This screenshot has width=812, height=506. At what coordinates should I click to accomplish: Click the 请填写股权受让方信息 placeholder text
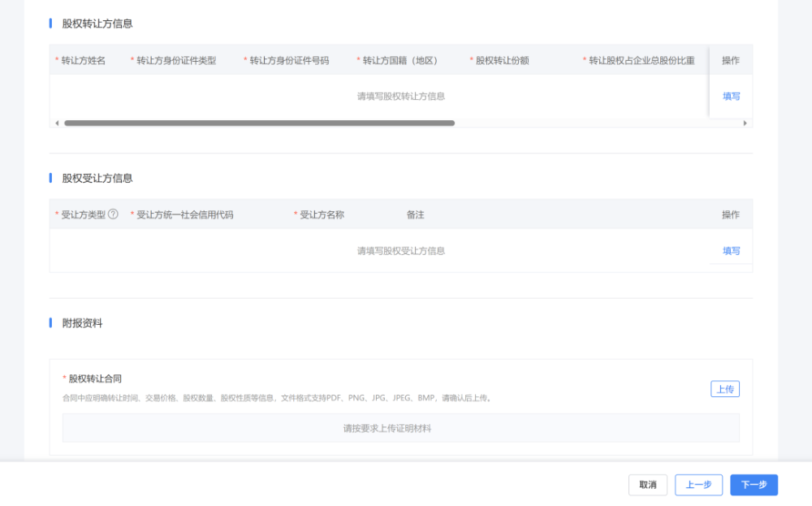[401, 251]
